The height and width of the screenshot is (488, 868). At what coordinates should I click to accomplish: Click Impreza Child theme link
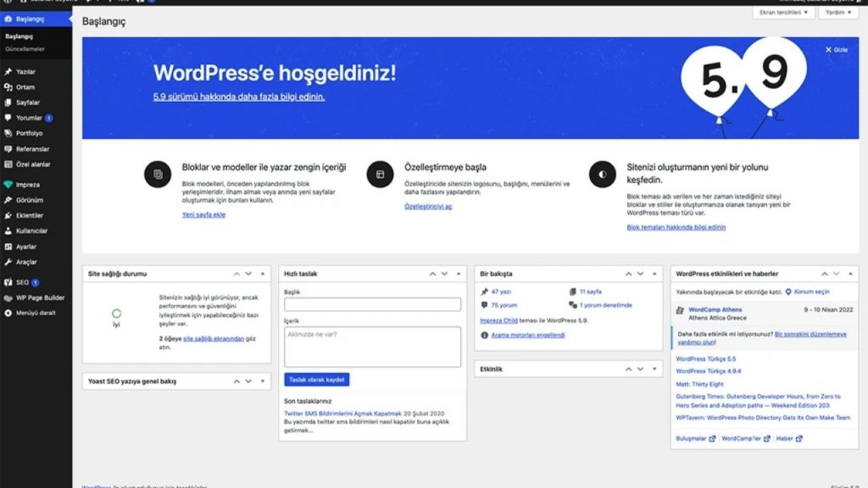pyautogui.click(x=498, y=320)
